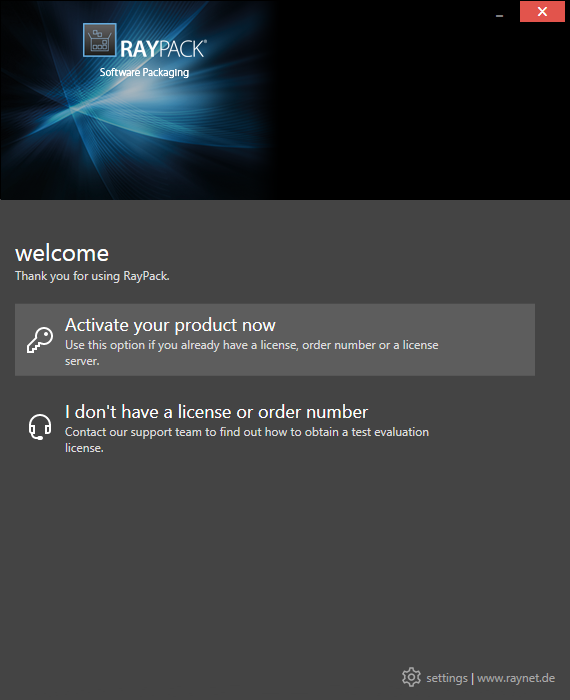This screenshot has height=700, width=570.
Task: Open the 'settings' text link
Action: (x=447, y=678)
